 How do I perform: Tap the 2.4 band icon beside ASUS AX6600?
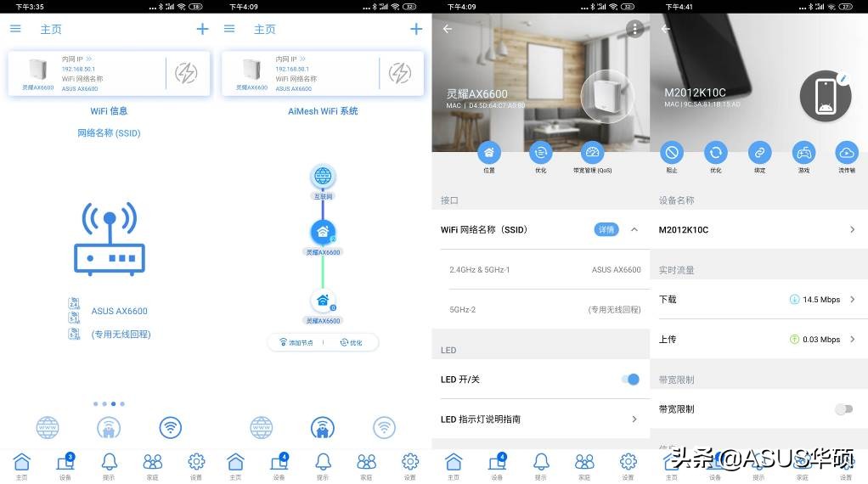[x=74, y=303]
